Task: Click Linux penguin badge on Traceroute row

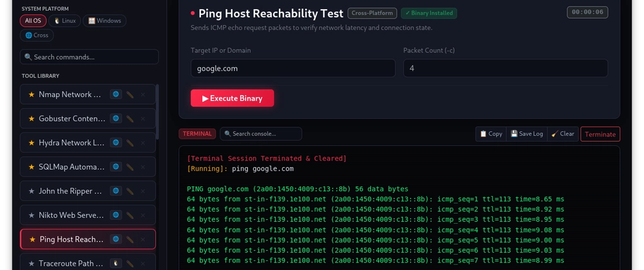Action: tap(116, 264)
